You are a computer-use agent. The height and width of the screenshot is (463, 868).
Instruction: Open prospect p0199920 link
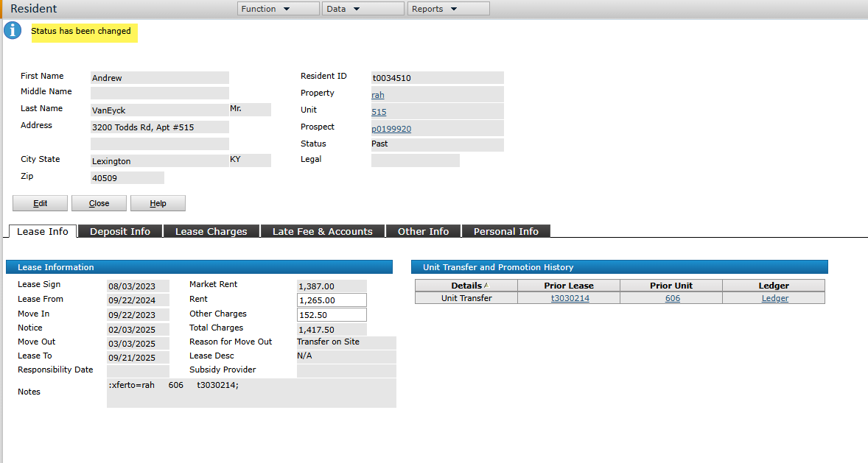[391, 129]
